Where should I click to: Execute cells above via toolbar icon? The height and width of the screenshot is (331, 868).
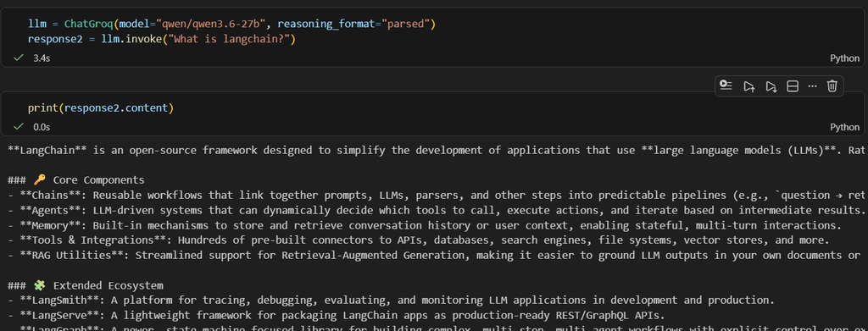pyautogui.click(x=749, y=86)
